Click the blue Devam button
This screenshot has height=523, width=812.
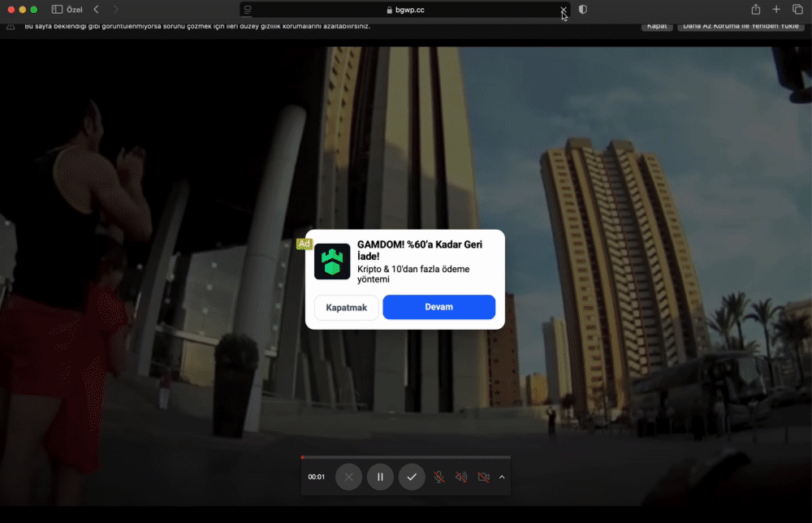click(x=438, y=307)
